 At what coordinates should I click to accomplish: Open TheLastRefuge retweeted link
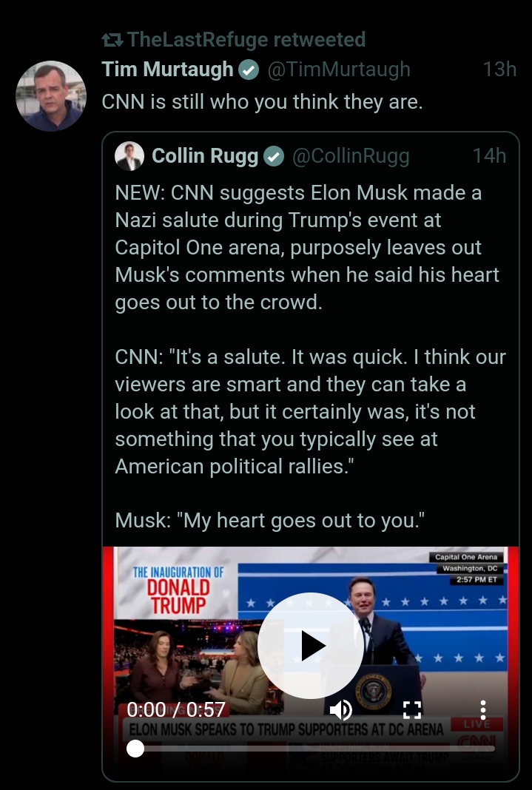246,39
